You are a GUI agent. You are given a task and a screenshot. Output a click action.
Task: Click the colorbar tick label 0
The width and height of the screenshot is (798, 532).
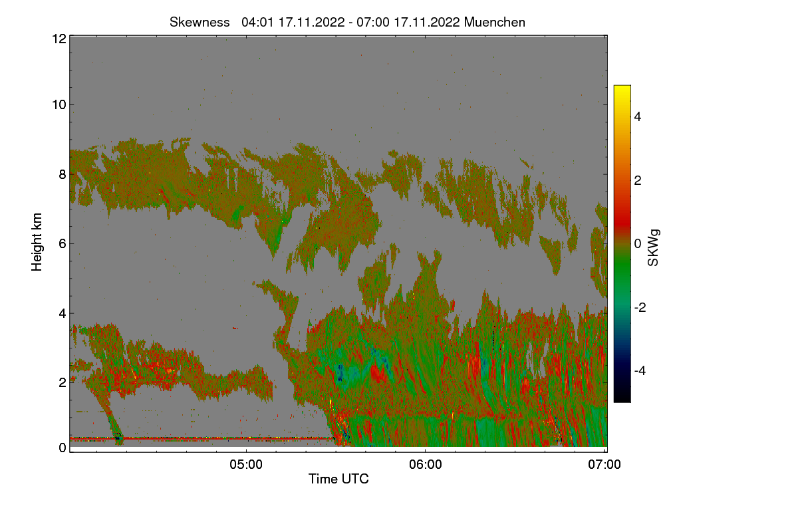(x=638, y=244)
